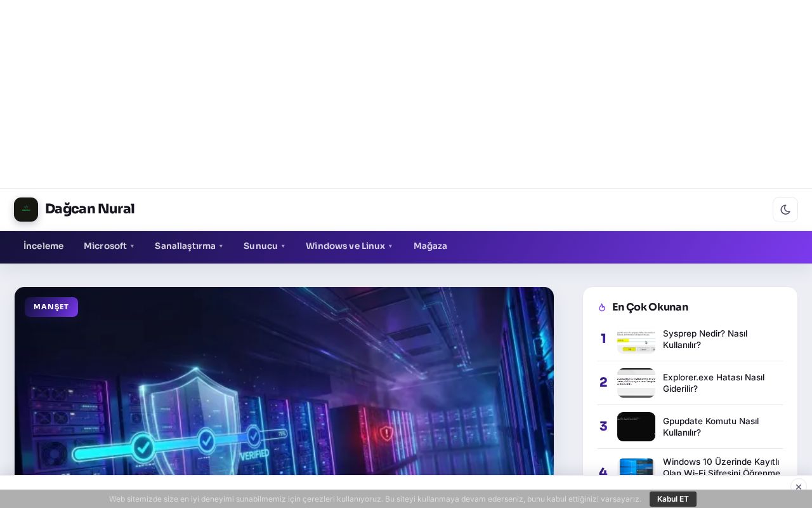
Task: Open the İnceleme menu item
Action: click(44, 246)
